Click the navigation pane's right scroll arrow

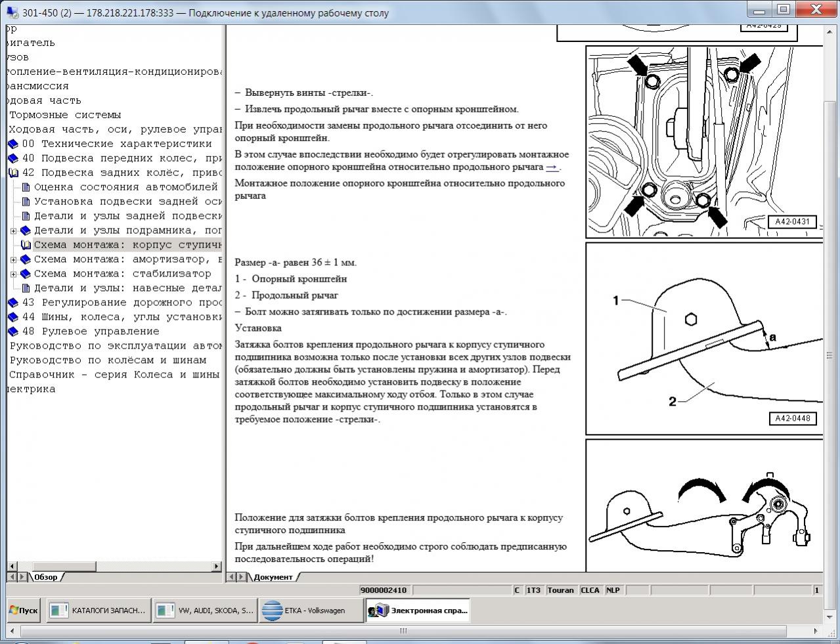[217, 566]
